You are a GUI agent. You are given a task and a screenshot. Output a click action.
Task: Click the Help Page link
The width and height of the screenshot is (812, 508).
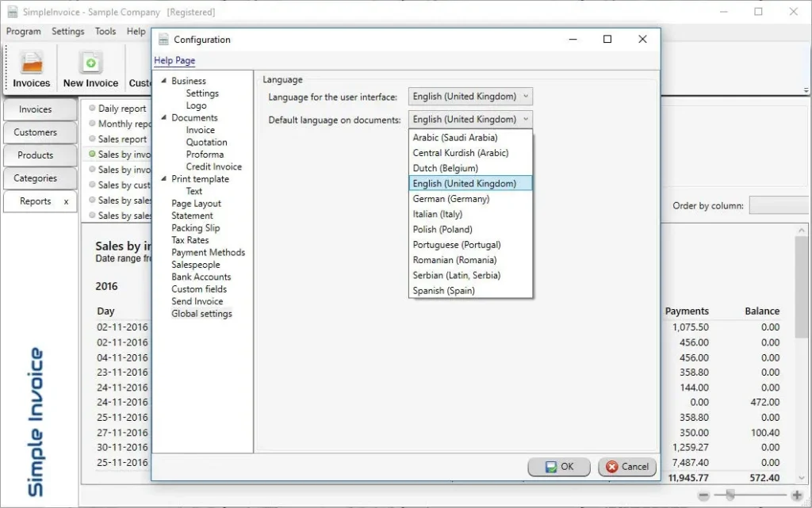(x=174, y=60)
